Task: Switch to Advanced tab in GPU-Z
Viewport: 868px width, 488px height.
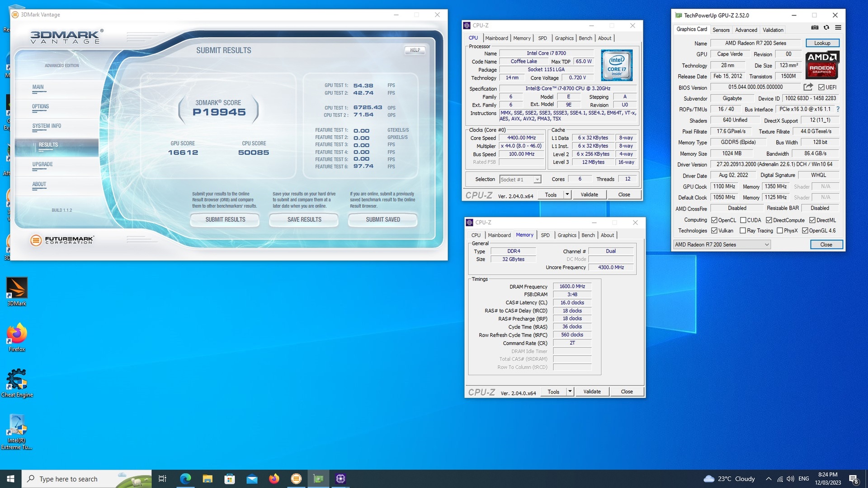Action: tap(746, 30)
